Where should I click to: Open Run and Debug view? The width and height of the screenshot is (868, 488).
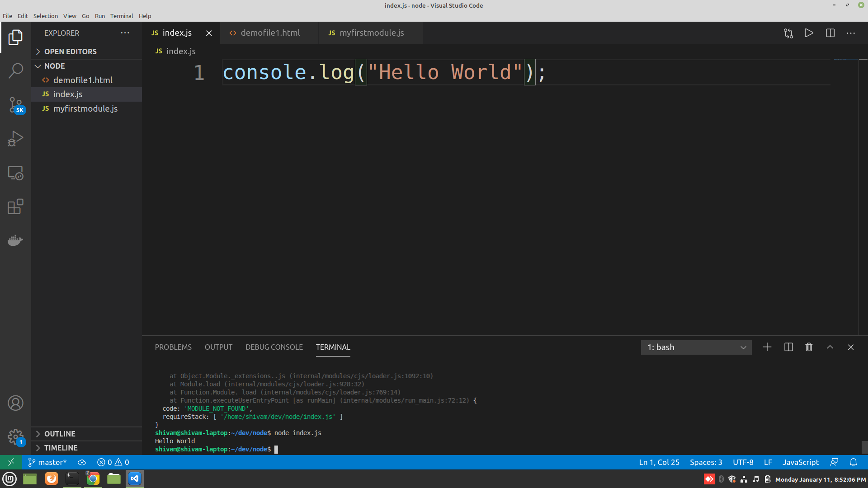click(x=15, y=139)
